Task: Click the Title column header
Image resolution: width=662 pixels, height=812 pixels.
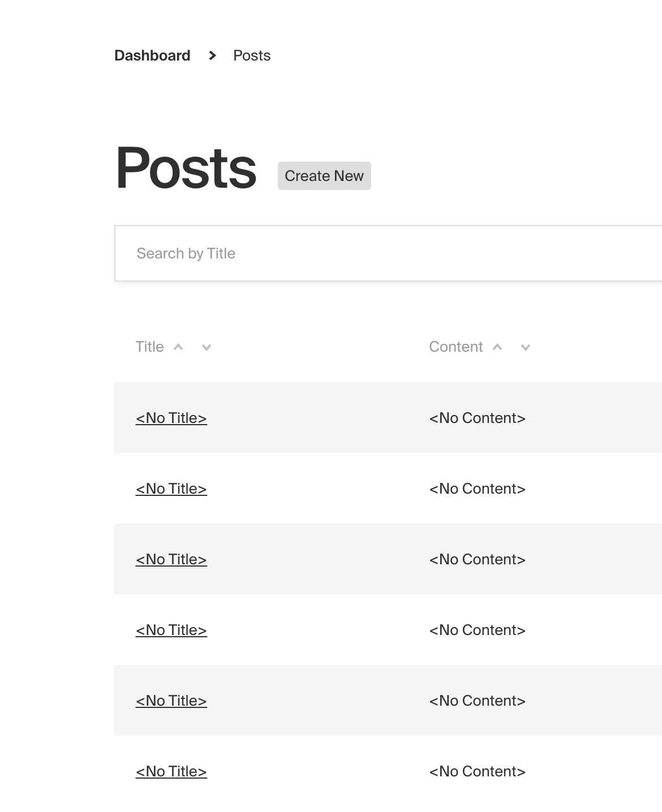Action: 149,347
